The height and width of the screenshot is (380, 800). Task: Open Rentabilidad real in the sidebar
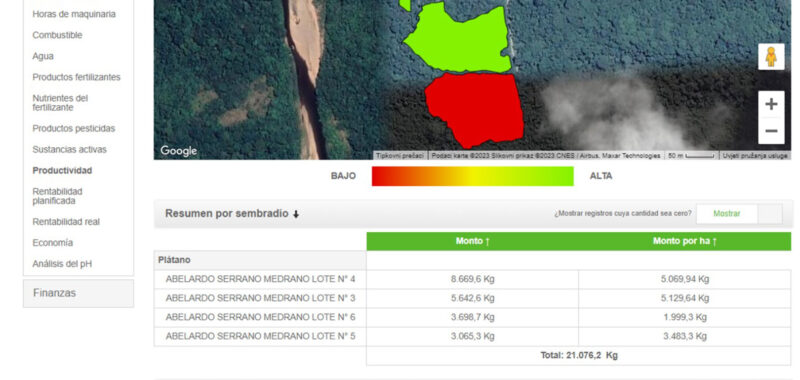pos(66,222)
